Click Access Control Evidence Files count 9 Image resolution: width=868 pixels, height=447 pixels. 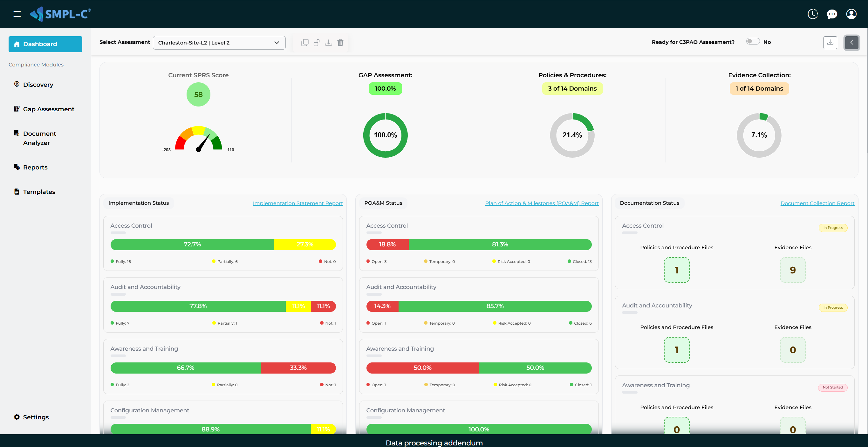(x=793, y=270)
